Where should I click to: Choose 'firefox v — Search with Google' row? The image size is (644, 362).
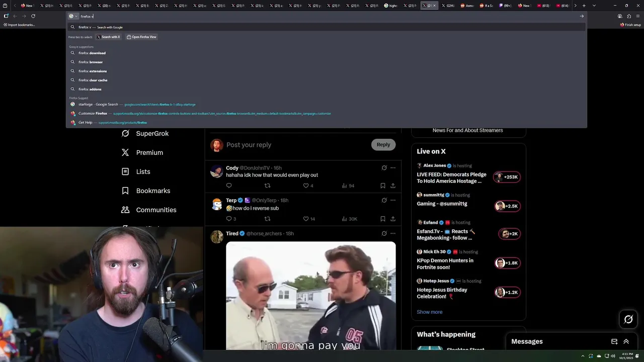pos(327,27)
